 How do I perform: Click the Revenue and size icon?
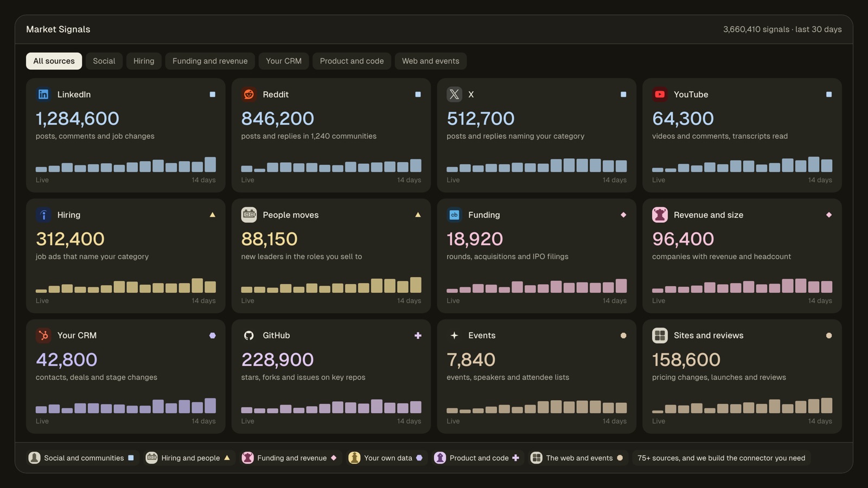click(x=660, y=215)
